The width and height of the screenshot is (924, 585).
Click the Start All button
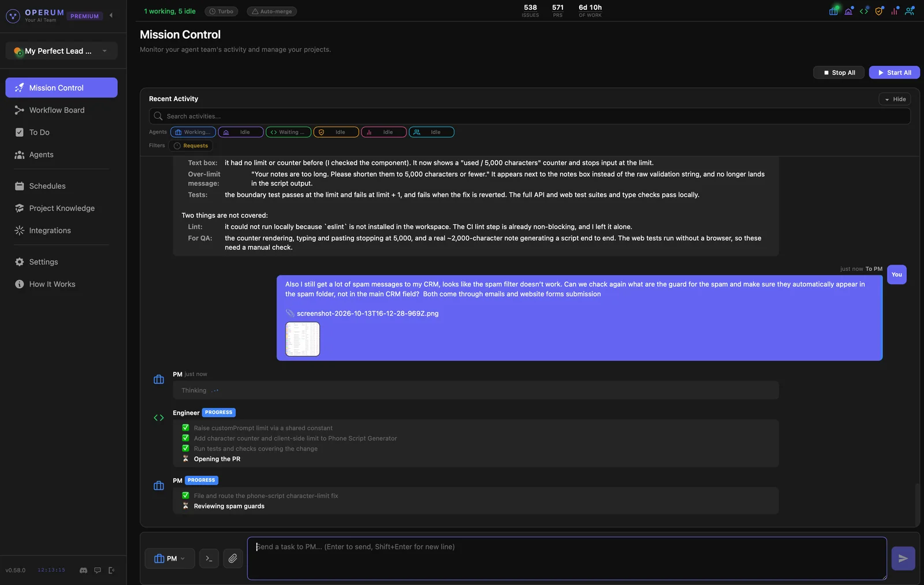894,73
